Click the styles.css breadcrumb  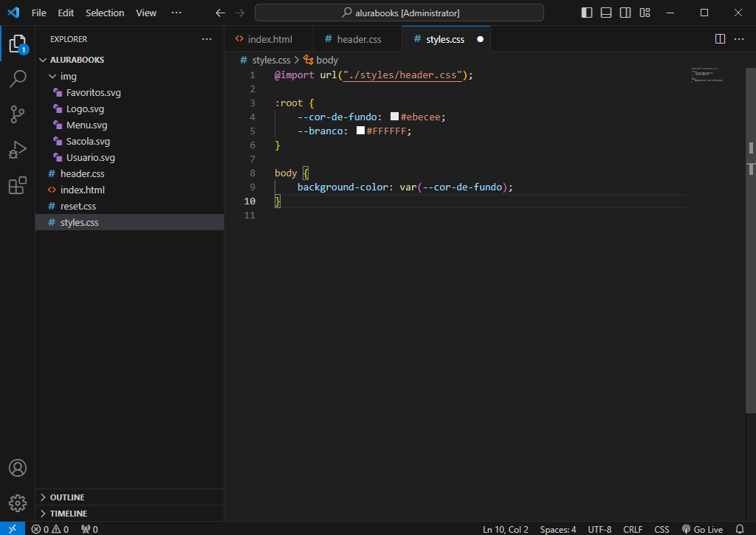[271, 61]
